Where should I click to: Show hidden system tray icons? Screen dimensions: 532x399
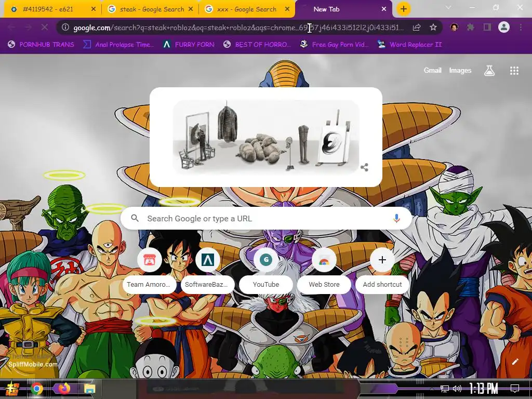tap(432, 389)
